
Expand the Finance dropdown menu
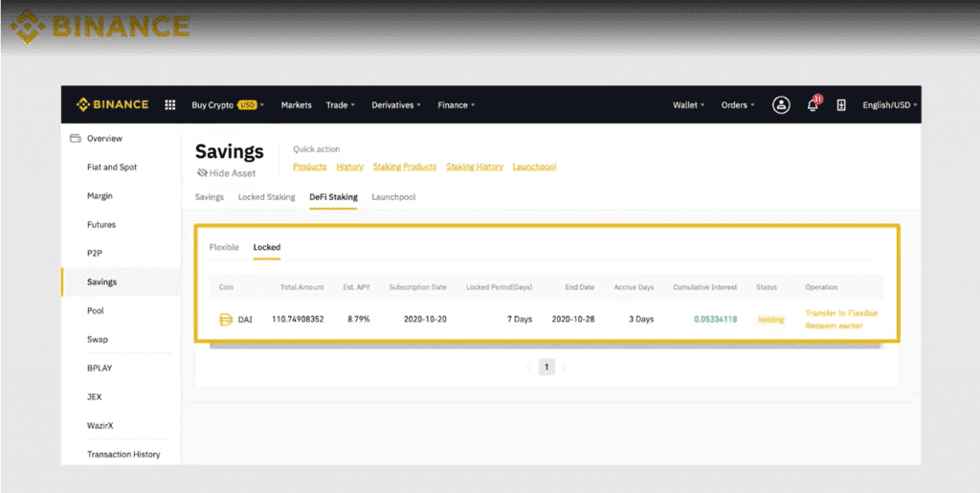457,105
